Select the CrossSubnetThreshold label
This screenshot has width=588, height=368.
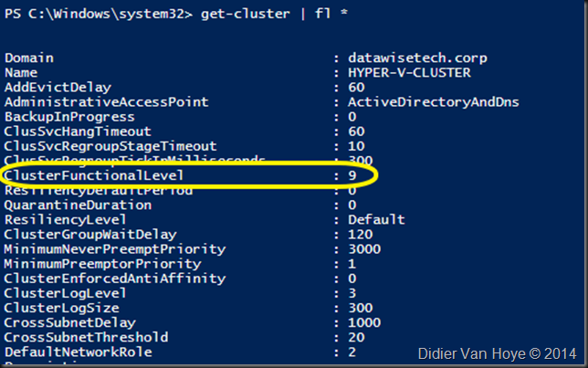point(86,337)
